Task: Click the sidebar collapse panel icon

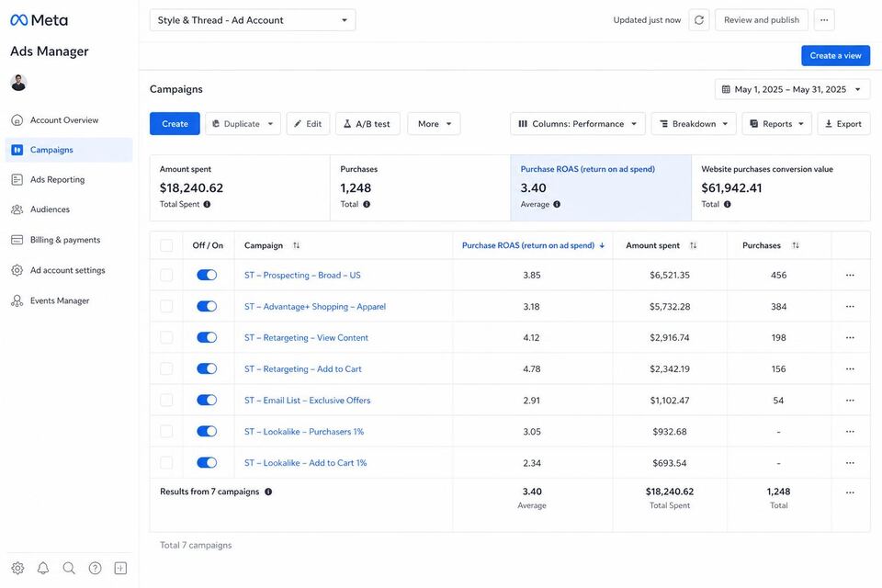Action: tap(121, 568)
